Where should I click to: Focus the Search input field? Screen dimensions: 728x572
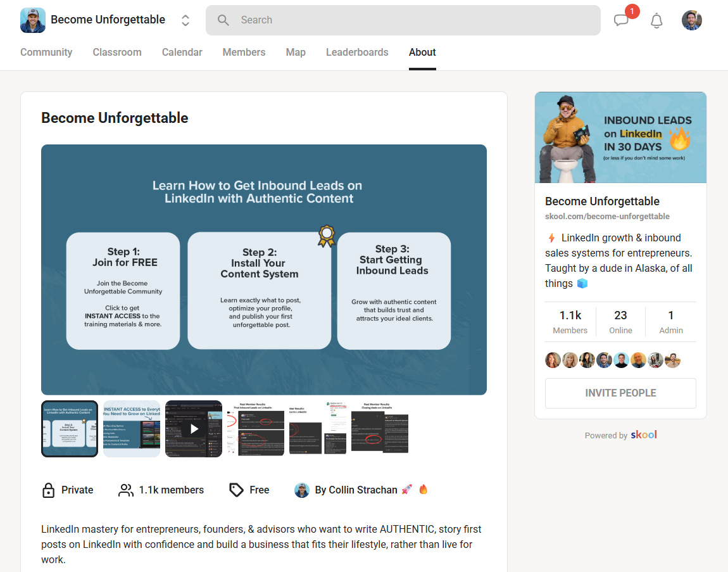coord(403,20)
